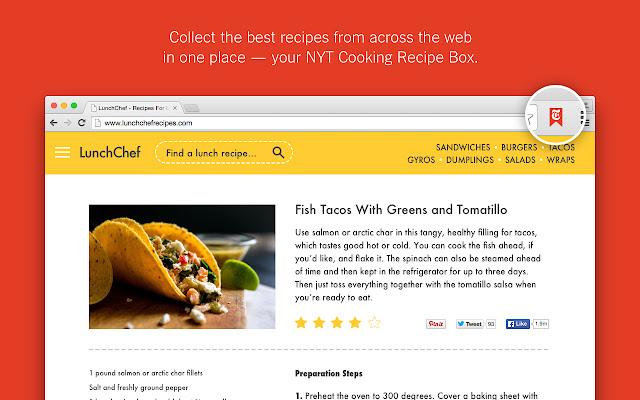The height and width of the screenshot is (400, 640).
Task: Click the Pinterest Pin it button
Action: 436,324
